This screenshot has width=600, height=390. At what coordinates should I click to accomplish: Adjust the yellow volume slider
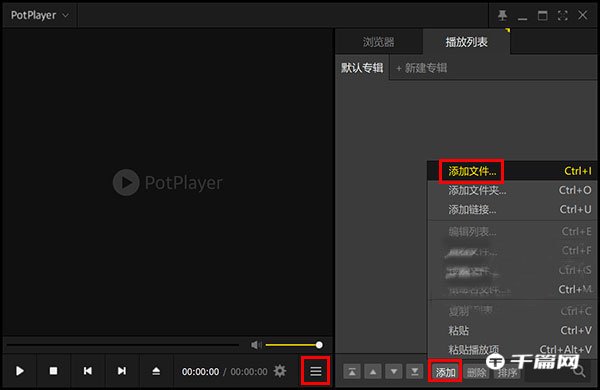294,345
